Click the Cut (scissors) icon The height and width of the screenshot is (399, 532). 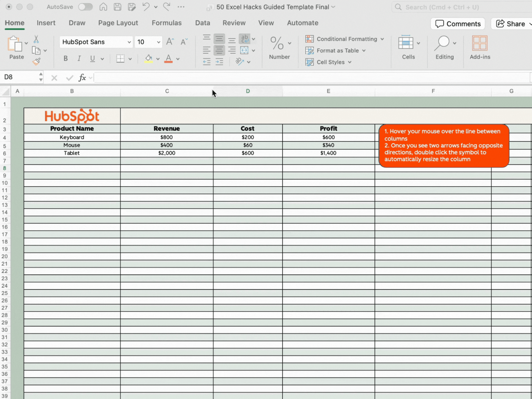click(36, 38)
